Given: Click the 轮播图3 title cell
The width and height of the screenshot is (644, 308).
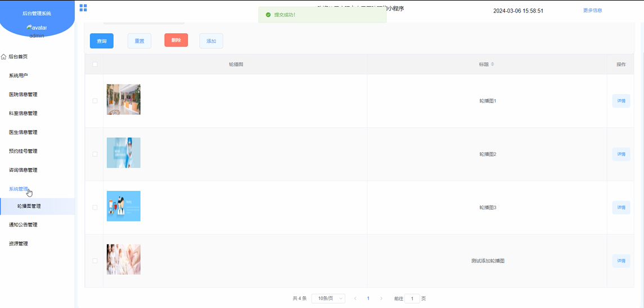Looking at the screenshot, I should pos(488,208).
